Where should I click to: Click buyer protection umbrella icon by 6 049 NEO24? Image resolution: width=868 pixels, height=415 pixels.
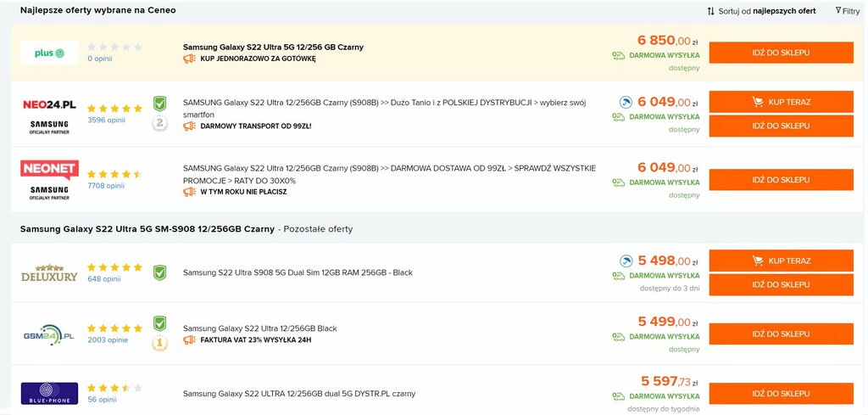626,102
